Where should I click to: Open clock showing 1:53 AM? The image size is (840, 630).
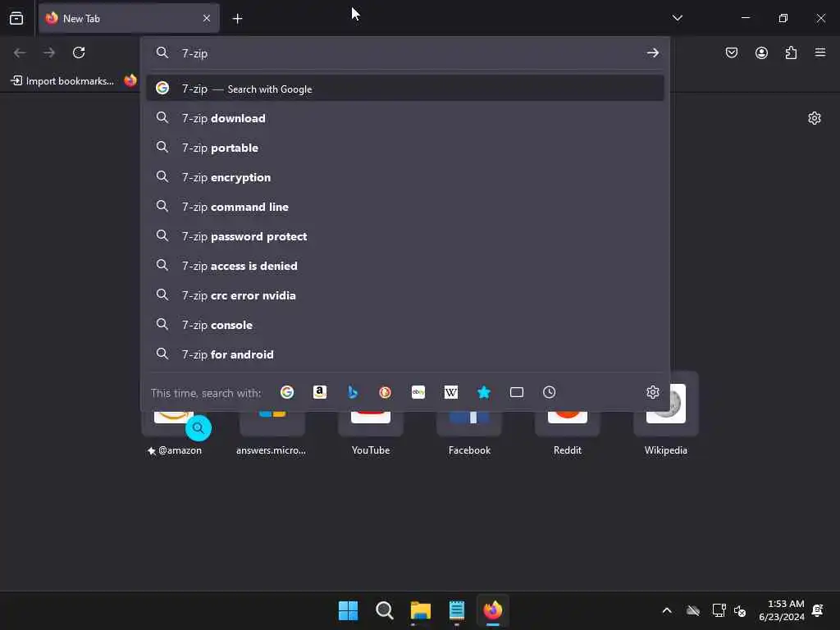[782, 610]
